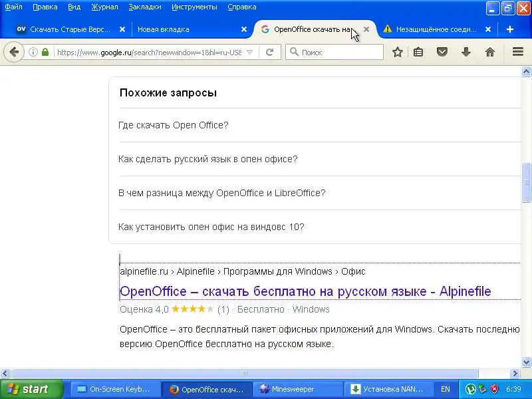This screenshot has height=399, width=532.
Task: Click the google.ru address bar URL
Action: click(149, 53)
